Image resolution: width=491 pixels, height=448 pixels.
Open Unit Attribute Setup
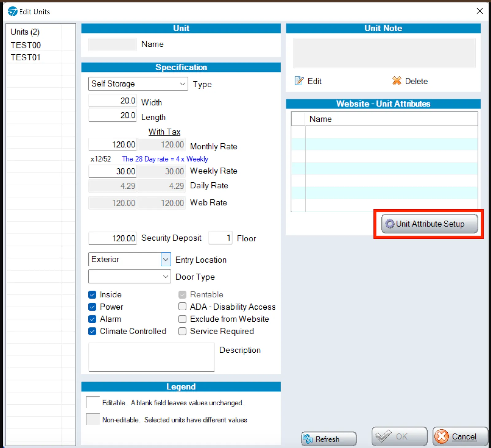[429, 224]
